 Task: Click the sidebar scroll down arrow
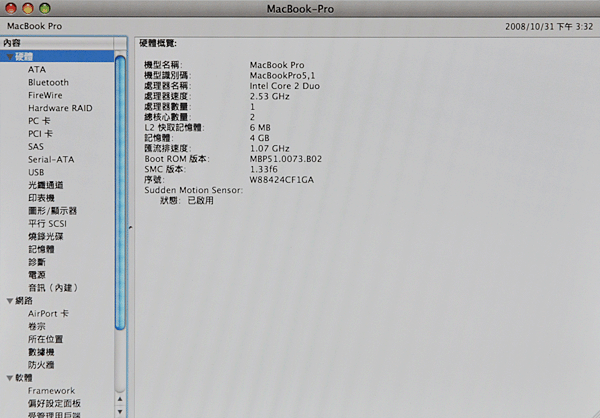pos(120,412)
